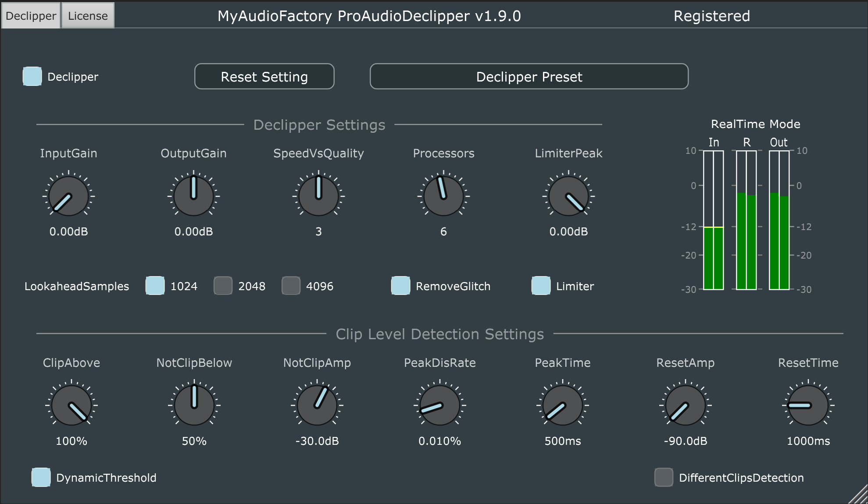Click the InputGain knob

68,196
